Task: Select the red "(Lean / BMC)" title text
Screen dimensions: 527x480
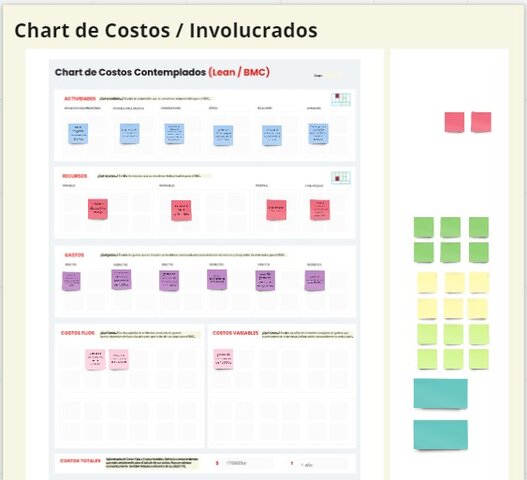Action: point(239,72)
